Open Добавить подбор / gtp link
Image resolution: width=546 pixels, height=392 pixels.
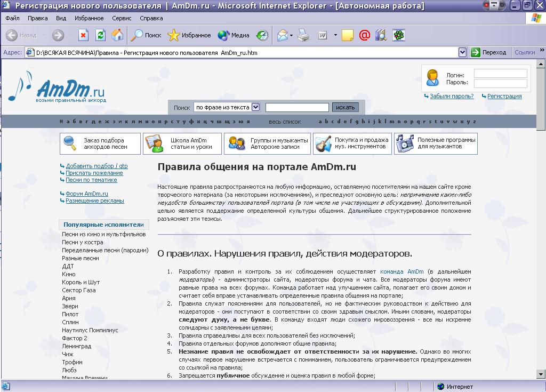97,166
